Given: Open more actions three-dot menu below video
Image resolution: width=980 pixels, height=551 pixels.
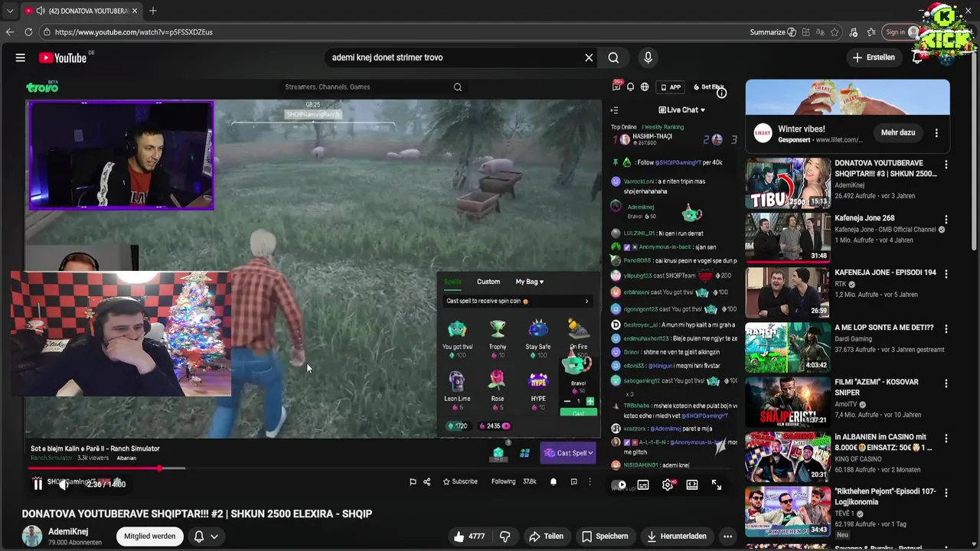Looking at the screenshot, I should (728, 536).
